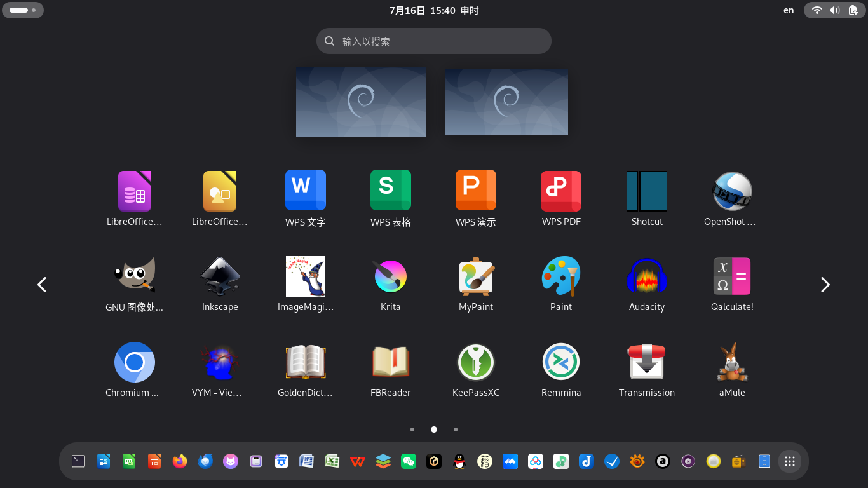Launch LibreOffice Writer from the dock

click(104, 461)
